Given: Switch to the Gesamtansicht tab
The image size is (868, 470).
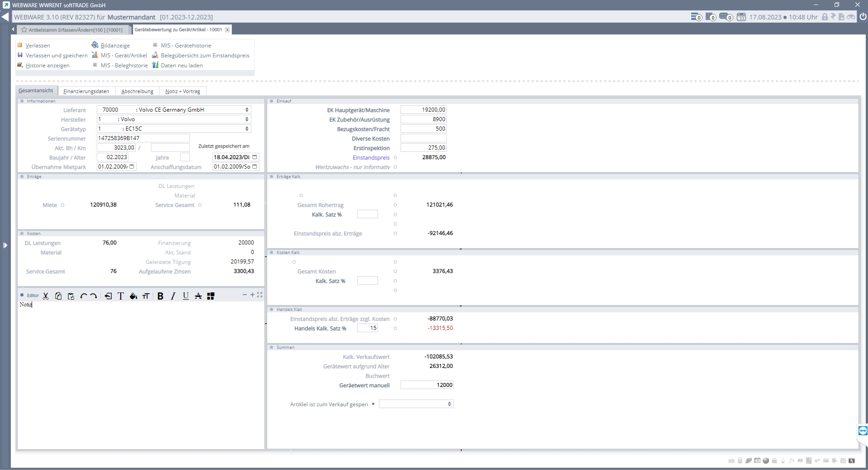Looking at the screenshot, I should (x=36, y=91).
